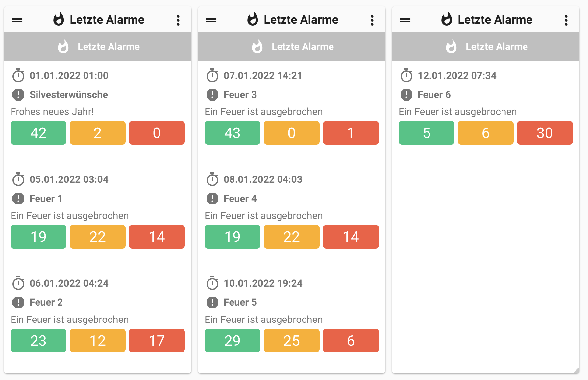Click the Letzte Alarme heading of the third widget

click(x=495, y=20)
